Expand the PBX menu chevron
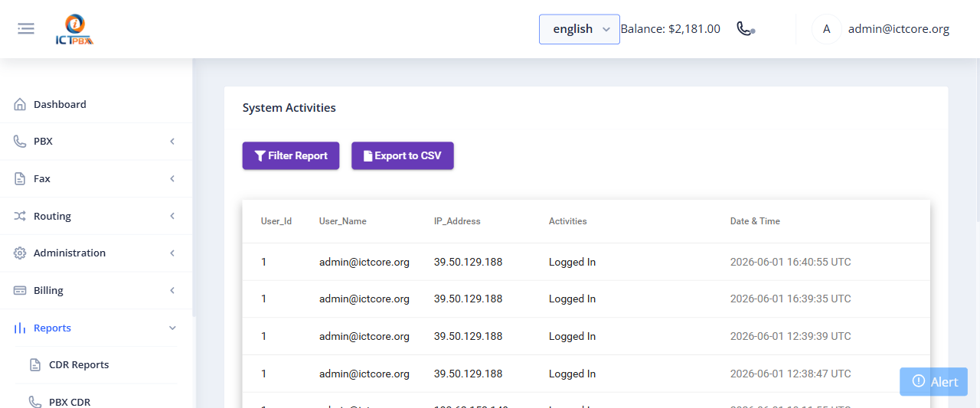 172,142
